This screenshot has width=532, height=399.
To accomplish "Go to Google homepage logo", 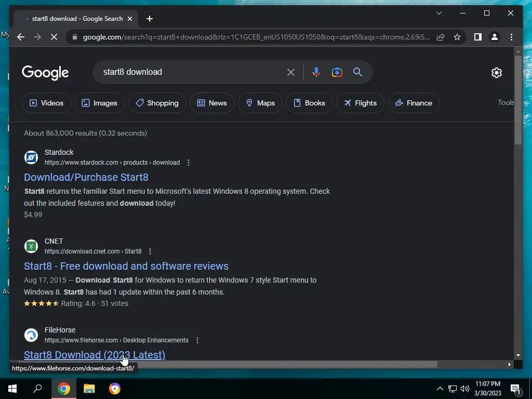I will click(x=45, y=73).
